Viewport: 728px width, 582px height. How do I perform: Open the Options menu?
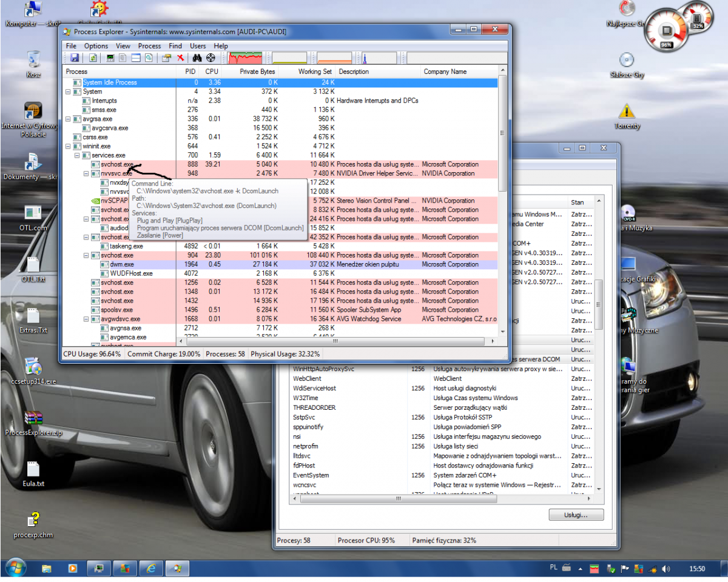point(96,46)
